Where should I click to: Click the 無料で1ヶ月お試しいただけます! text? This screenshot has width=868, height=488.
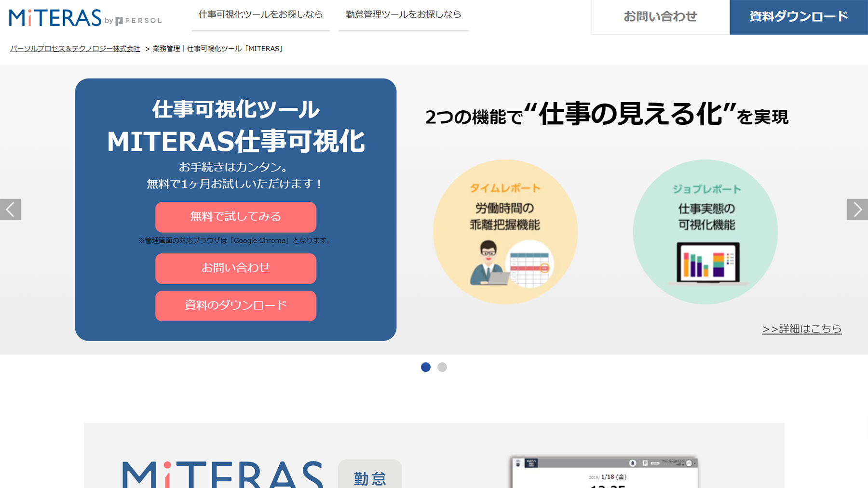(236, 184)
